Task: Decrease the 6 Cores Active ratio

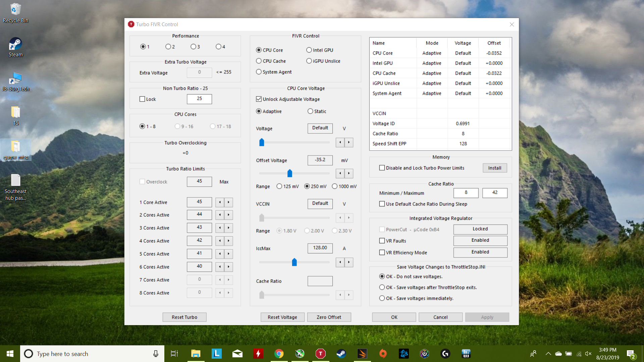Action: pyautogui.click(x=220, y=267)
